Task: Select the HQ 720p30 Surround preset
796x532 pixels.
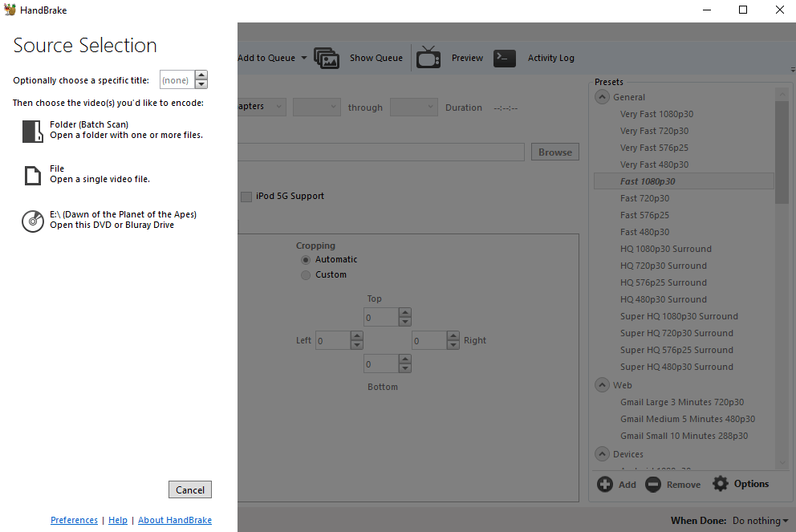Action: click(x=664, y=266)
